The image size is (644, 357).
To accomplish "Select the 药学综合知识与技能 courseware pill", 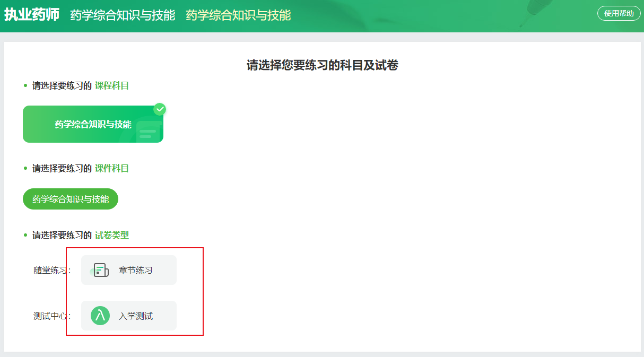I will (71, 199).
